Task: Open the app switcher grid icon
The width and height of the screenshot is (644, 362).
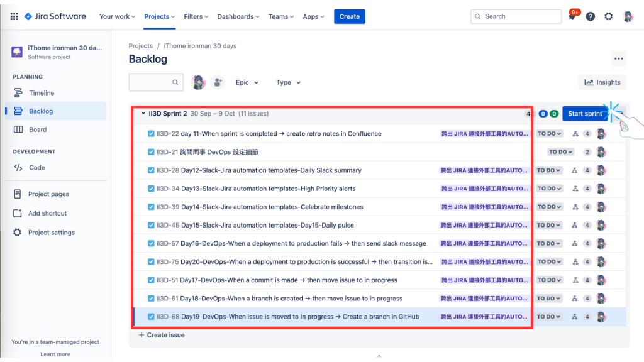Action: (14, 16)
